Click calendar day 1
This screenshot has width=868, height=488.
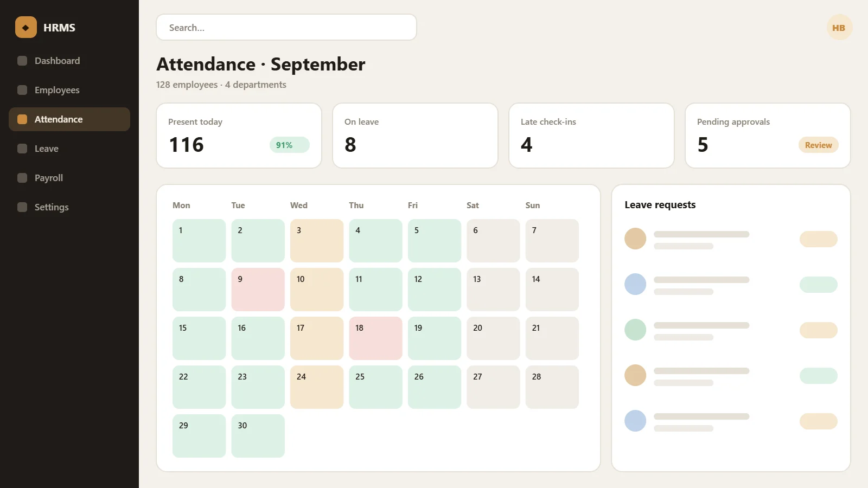pyautogui.click(x=199, y=241)
